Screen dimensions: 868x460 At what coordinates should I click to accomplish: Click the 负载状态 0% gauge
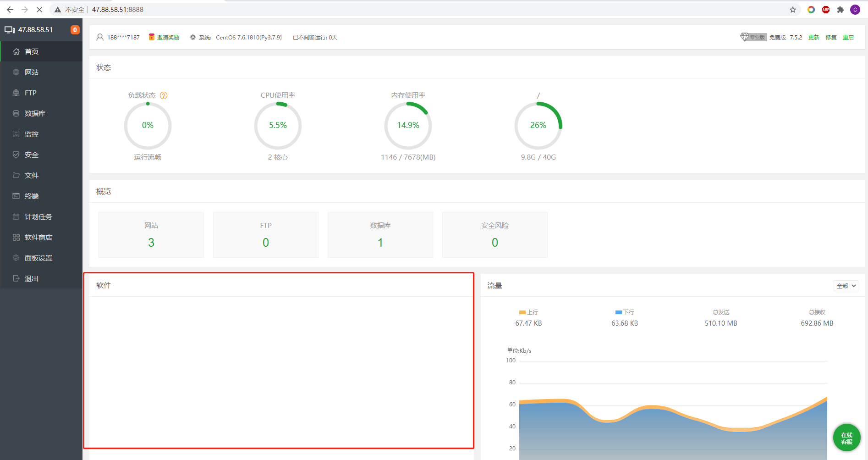pos(148,126)
